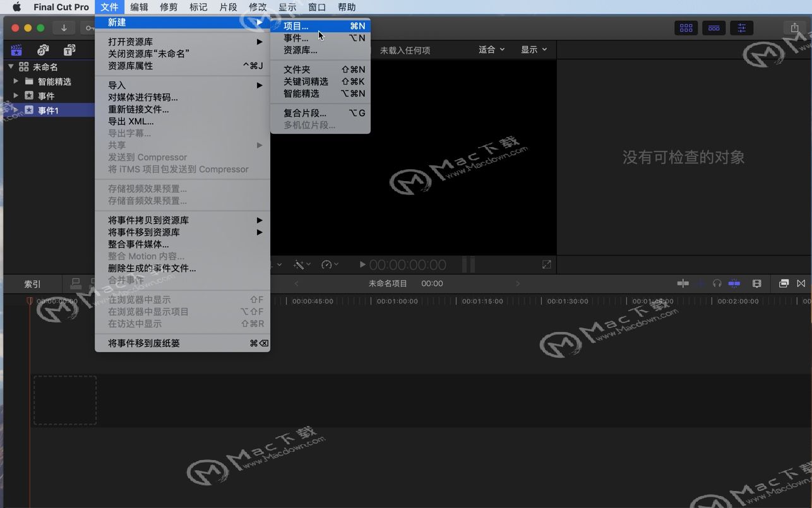The width and height of the screenshot is (812, 508).
Task: Click the 未命名 library grid icon
Action: pyautogui.click(x=24, y=67)
